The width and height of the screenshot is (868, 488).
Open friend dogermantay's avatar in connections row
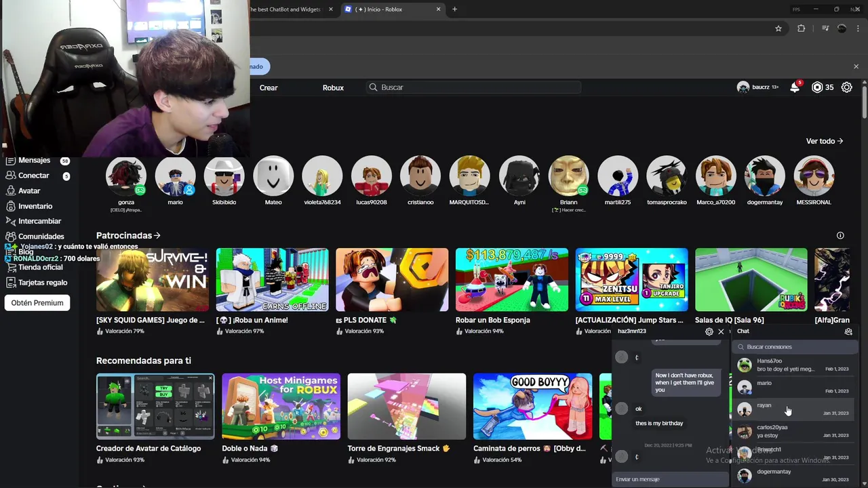(765, 176)
